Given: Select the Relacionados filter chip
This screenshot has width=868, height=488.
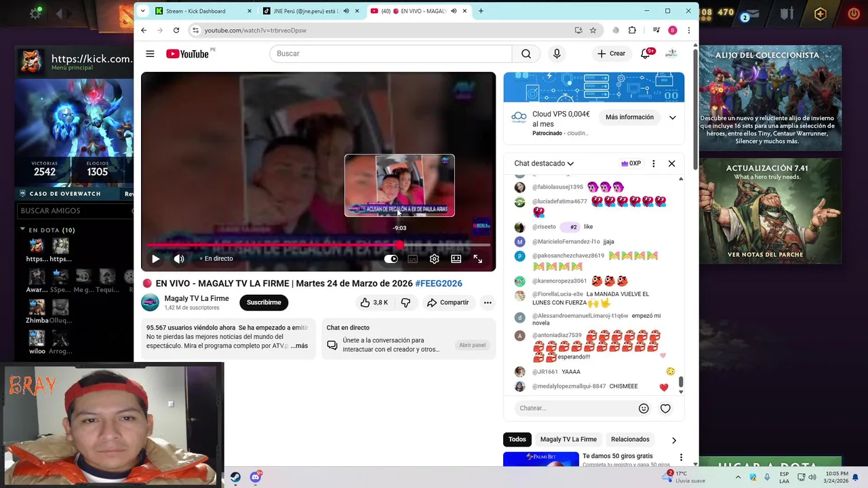Looking at the screenshot, I should click(630, 439).
